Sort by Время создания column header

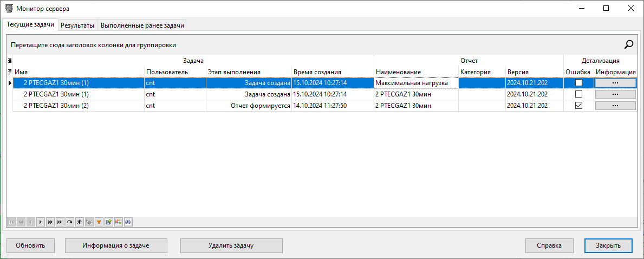333,72
